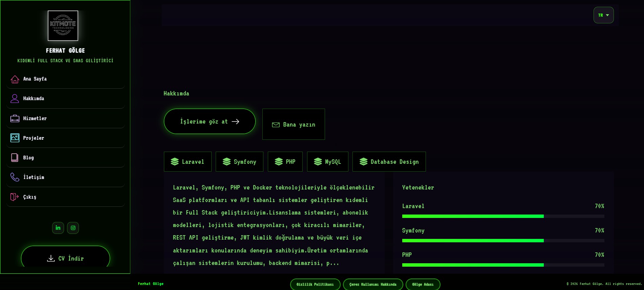Navigate to Hizmetler in the sidebar

point(66,118)
